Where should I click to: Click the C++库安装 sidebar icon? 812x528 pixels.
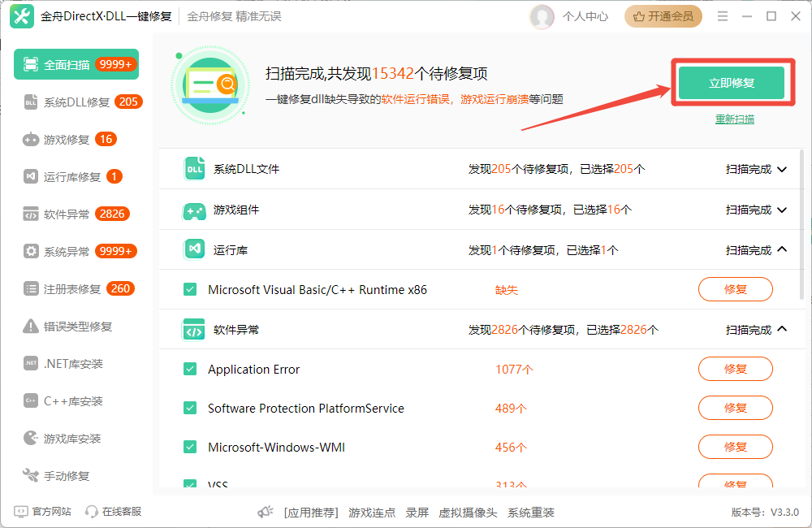click(31, 400)
